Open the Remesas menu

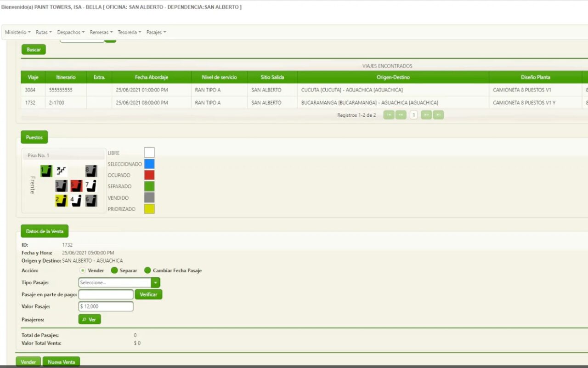pyautogui.click(x=101, y=32)
